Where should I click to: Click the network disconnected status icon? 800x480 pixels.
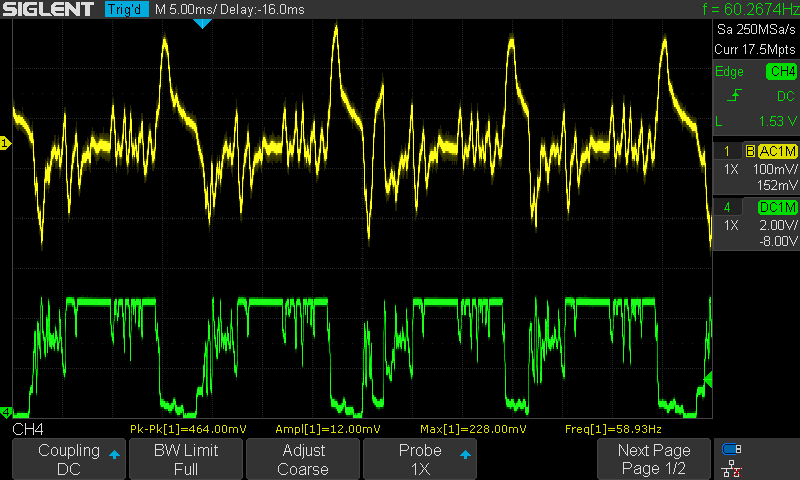(732, 469)
